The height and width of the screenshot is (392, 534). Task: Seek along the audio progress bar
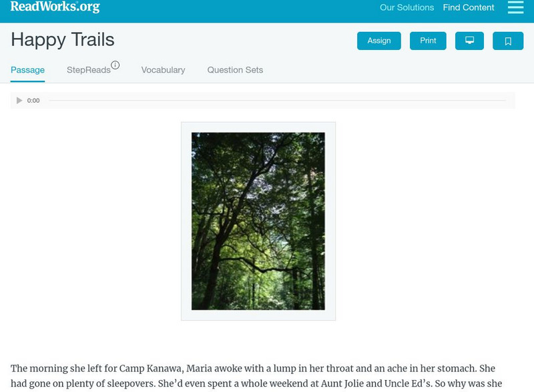[277, 101]
